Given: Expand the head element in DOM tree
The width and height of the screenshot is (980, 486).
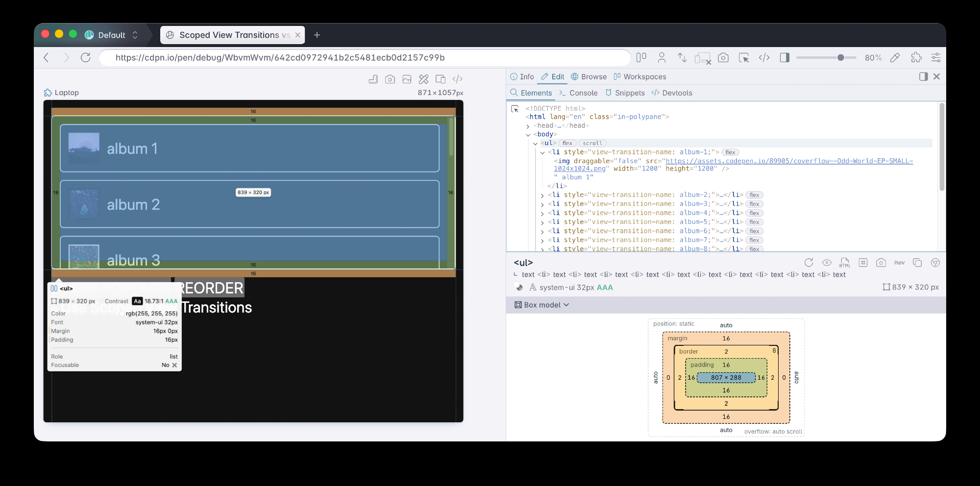Looking at the screenshot, I should pos(528,126).
